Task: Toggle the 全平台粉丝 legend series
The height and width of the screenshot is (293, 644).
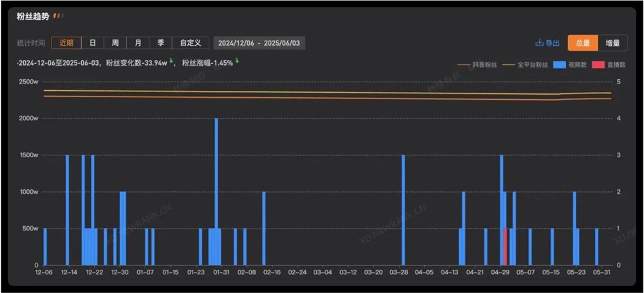Action: [x=526, y=65]
